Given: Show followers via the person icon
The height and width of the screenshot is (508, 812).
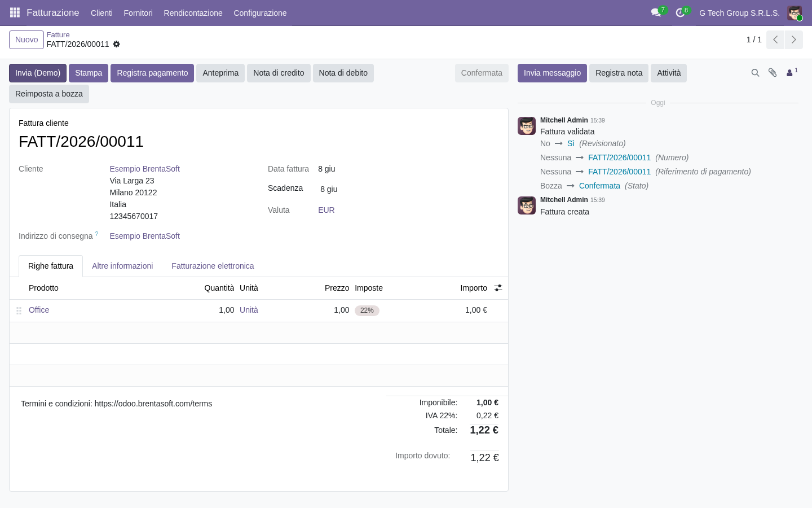Looking at the screenshot, I should (x=792, y=73).
